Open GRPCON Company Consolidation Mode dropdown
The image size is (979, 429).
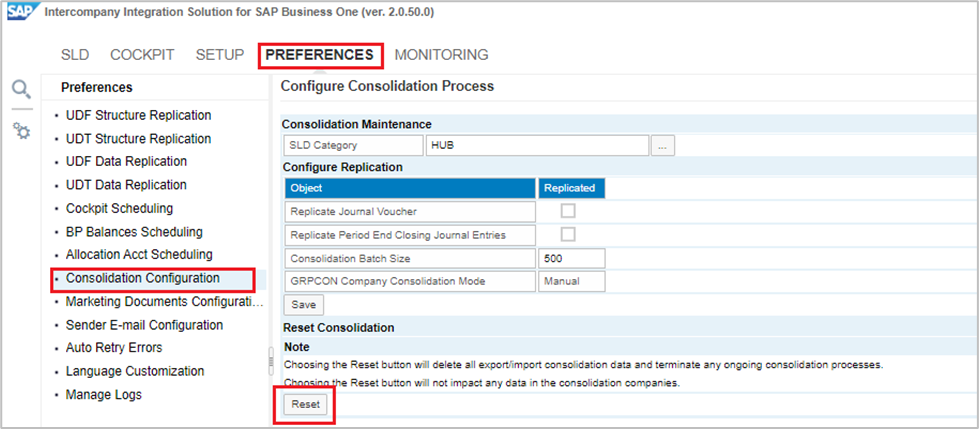[x=572, y=282]
